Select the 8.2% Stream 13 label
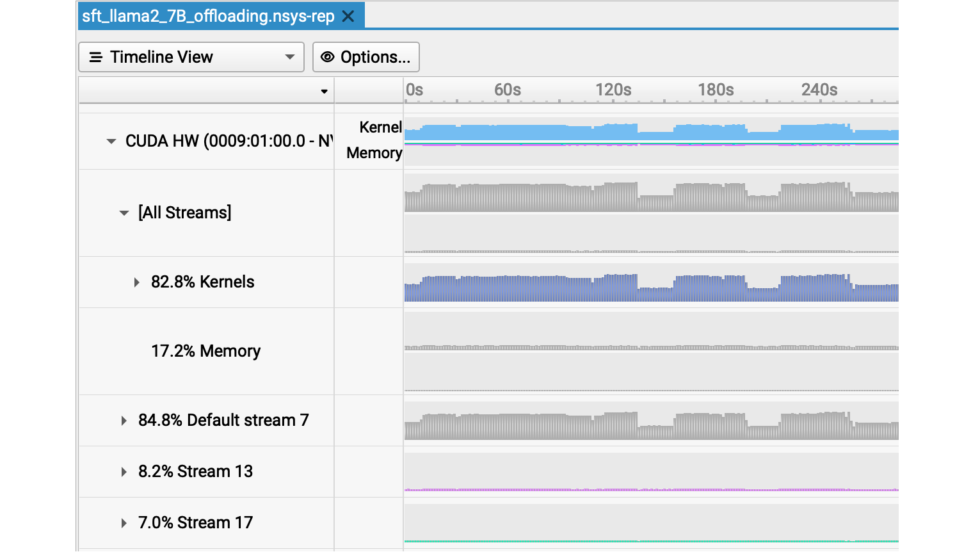Image resolution: width=980 pixels, height=552 pixels. [x=195, y=471]
